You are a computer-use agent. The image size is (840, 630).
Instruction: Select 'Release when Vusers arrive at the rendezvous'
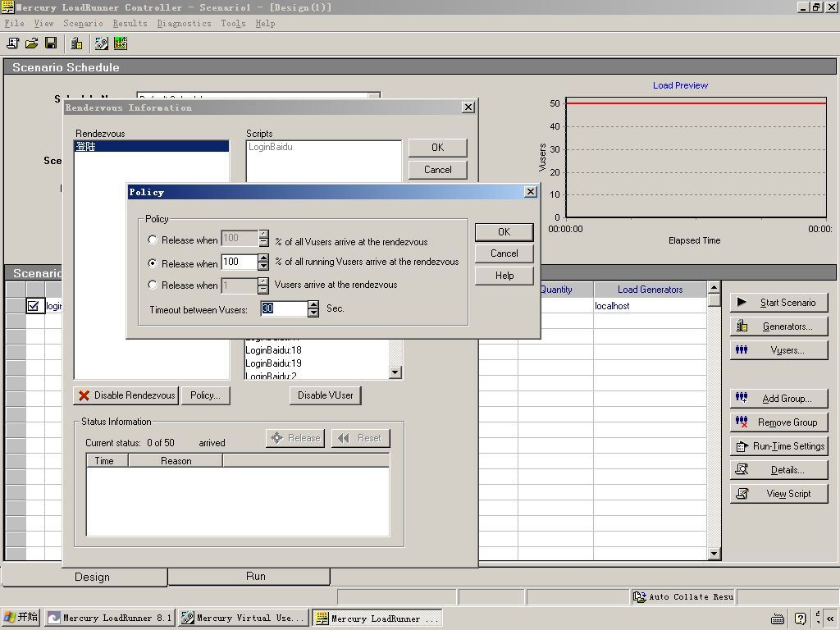pyautogui.click(x=153, y=285)
